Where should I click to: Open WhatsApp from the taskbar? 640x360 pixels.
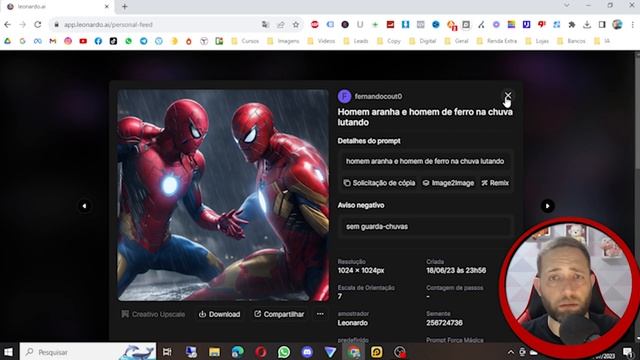tap(284, 352)
